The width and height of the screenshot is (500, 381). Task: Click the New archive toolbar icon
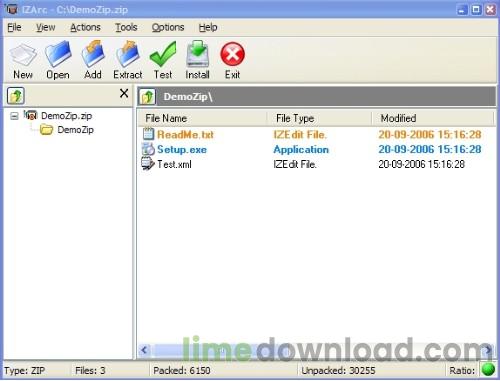click(23, 55)
